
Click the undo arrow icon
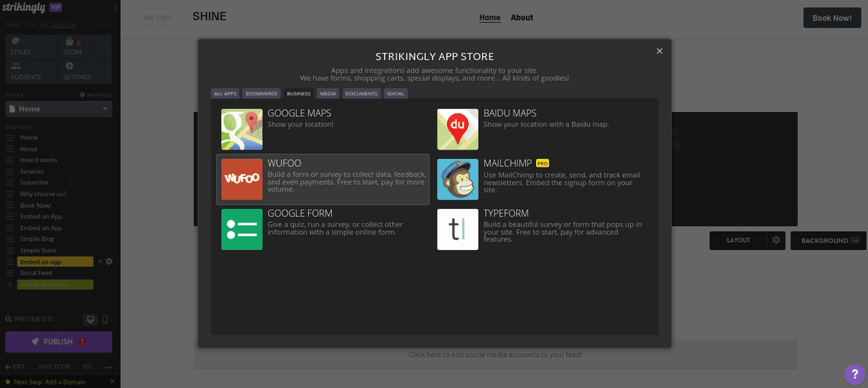click(x=99, y=25)
